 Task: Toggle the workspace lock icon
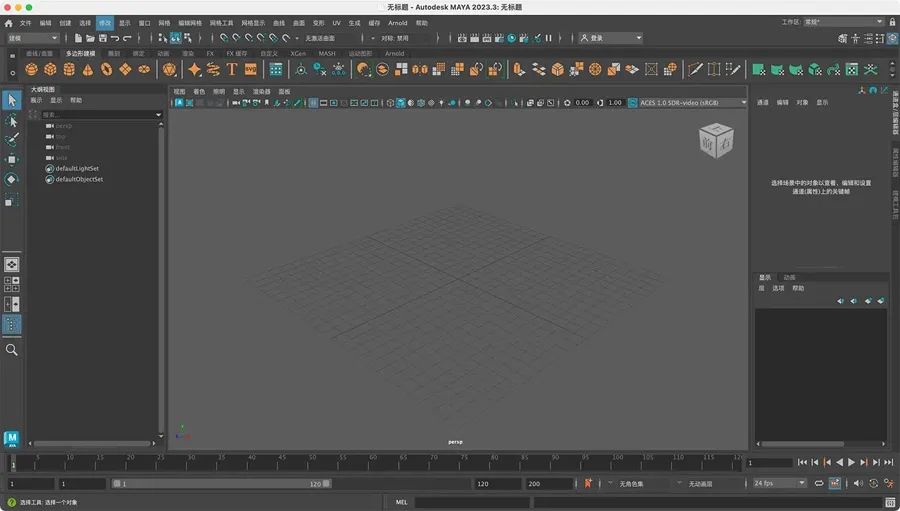[893, 21]
